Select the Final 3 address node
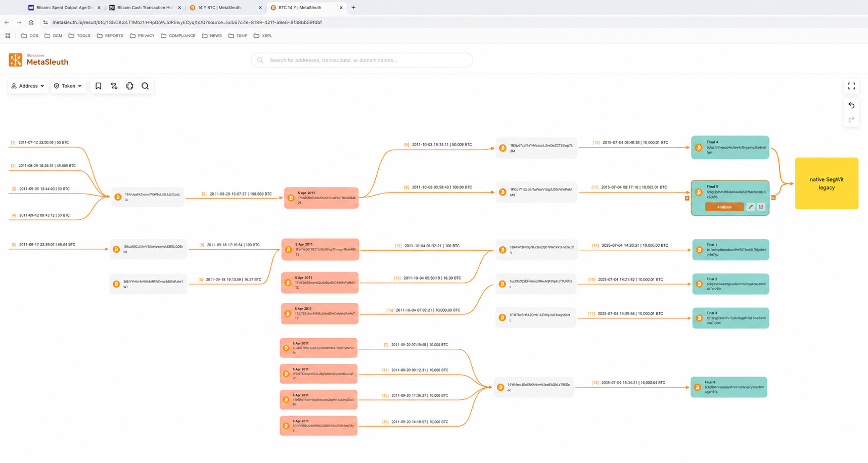868x463 pixels. pos(730,318)
